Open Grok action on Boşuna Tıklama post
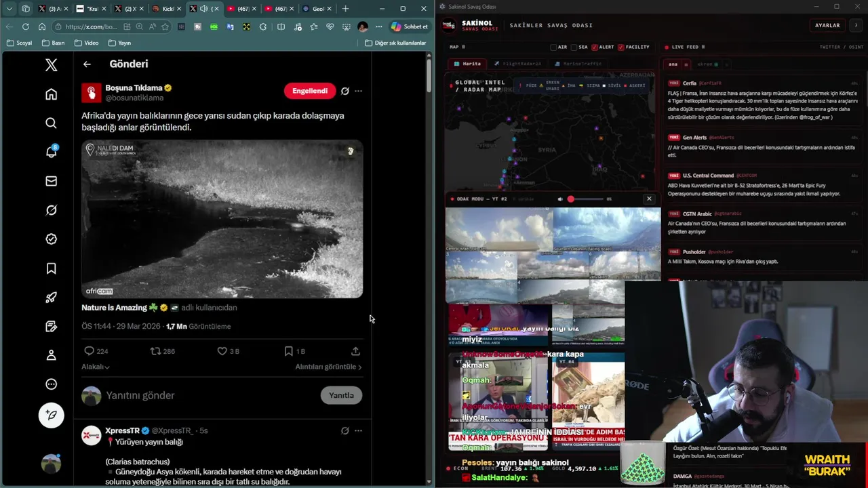Image resolution: width=868 pixels, height=488 pixels. (x=344, y=91)
